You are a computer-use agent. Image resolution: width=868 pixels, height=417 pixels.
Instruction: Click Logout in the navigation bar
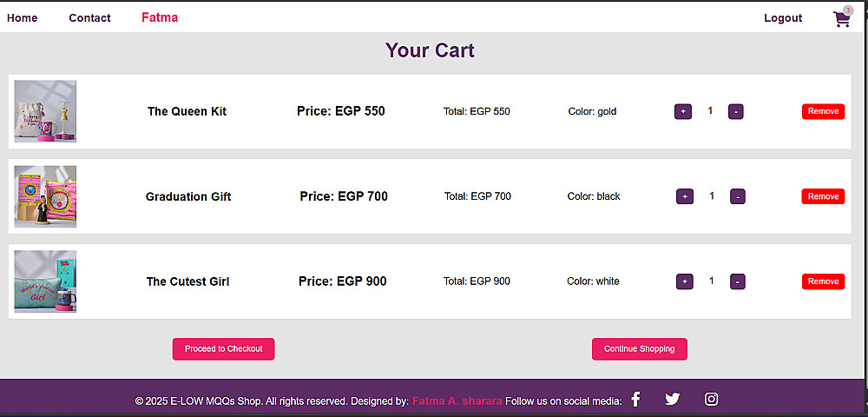point(783,17)
